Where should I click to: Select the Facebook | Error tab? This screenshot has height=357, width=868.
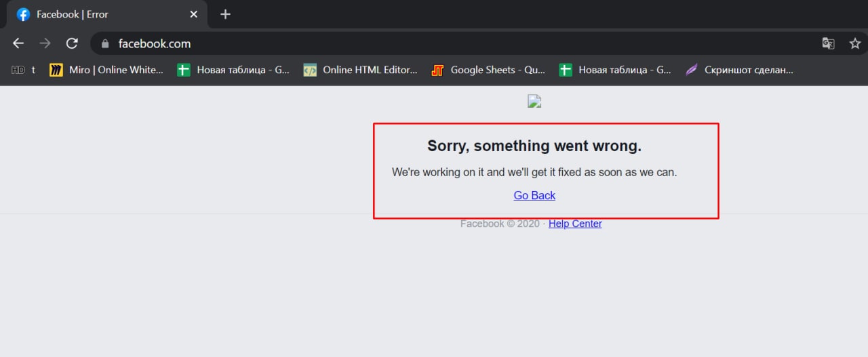click(107, 14)
